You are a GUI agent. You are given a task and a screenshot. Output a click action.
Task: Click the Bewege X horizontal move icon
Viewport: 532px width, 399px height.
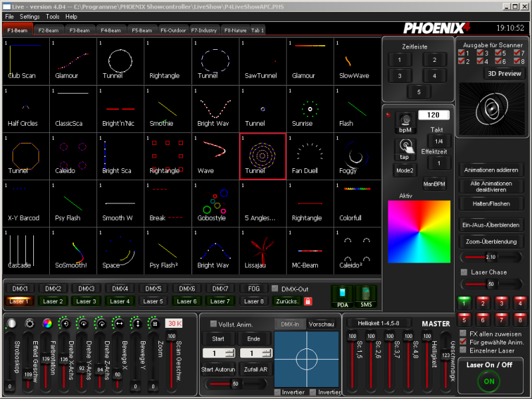tap(119, 323)
